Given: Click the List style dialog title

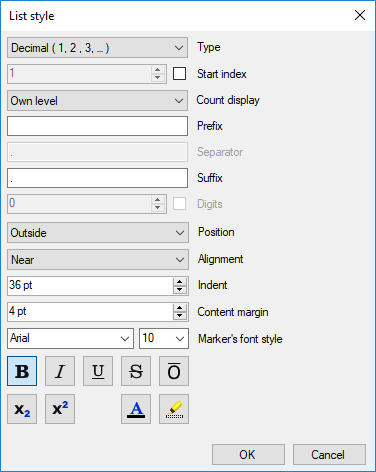Looking at the screenshot, I should (32, 16).
